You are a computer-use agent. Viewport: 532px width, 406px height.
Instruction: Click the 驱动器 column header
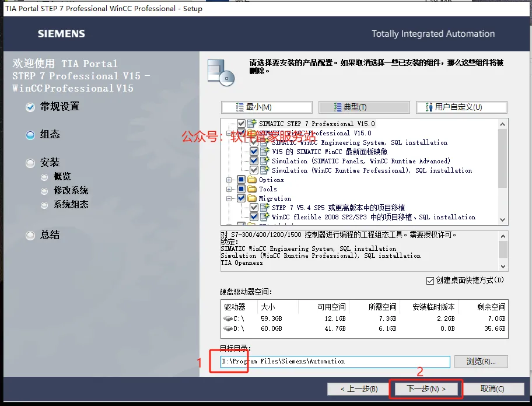click(235, 307)
